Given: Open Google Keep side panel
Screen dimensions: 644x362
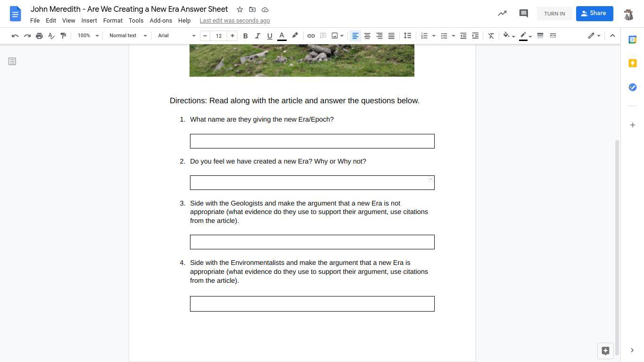Looking at the screenshot, I should click(633, 63).
